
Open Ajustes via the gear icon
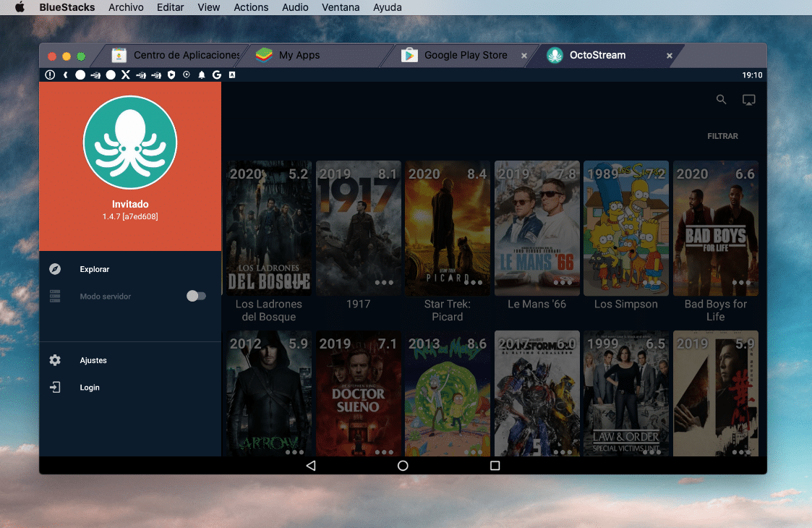(55, 359)
